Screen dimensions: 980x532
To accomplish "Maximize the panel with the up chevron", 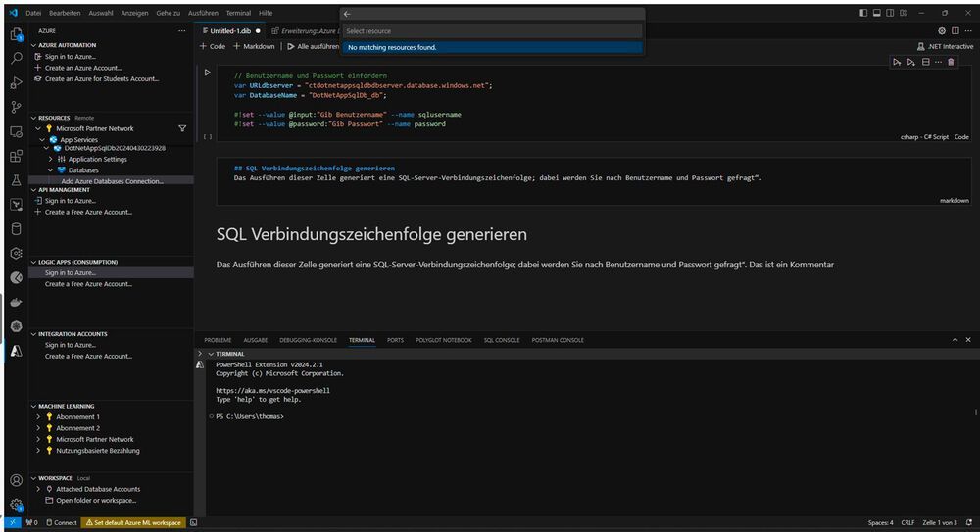I will tap(955, 340).
